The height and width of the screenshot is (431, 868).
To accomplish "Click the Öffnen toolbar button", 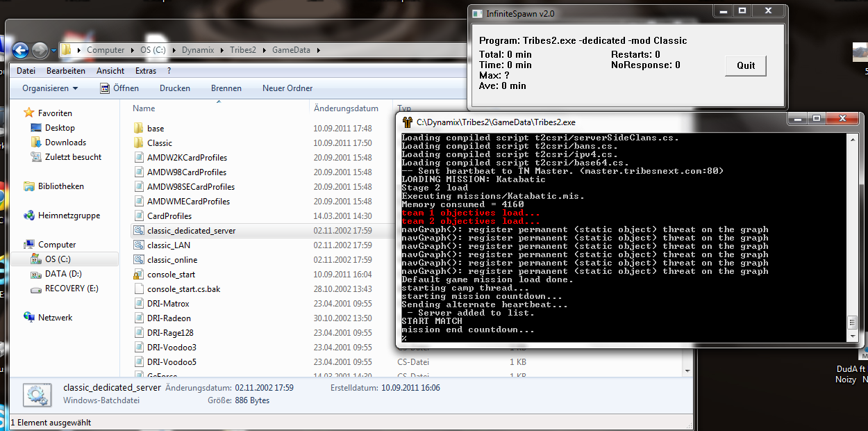I will coord(119,88).
